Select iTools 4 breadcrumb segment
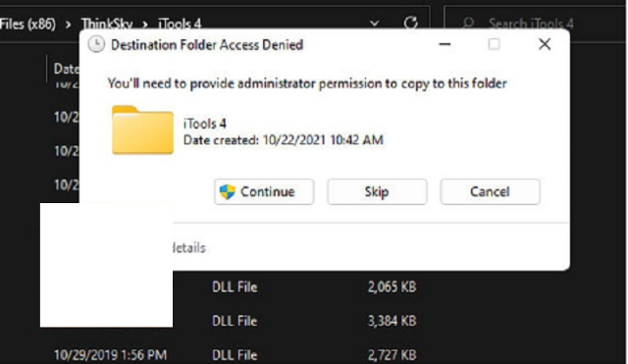The height and width of the screenshot is (364, 628). (180, 24)
